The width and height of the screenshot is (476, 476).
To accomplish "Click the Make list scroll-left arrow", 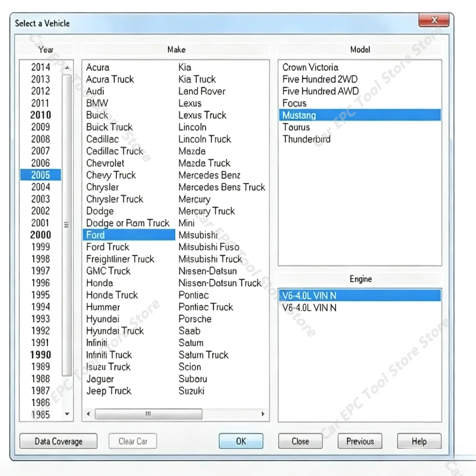I will pos(89,414).
